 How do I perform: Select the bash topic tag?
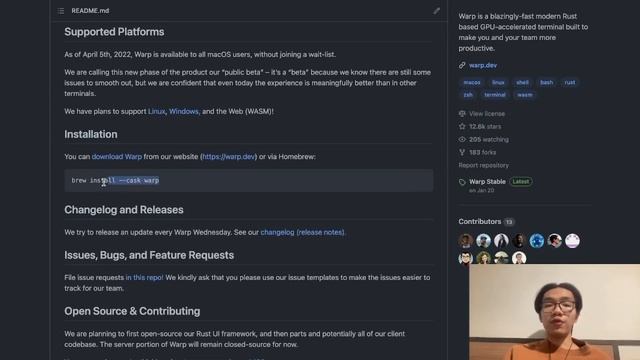(547, 82)
